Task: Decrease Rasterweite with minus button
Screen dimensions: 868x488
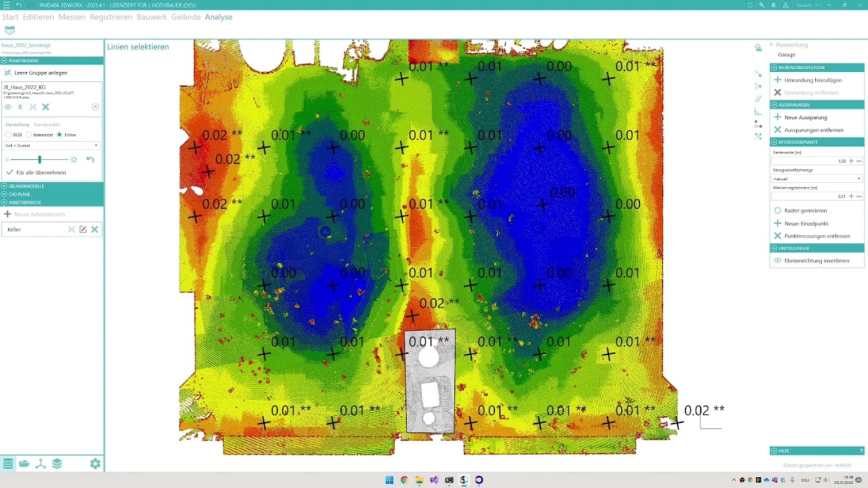Action: click(x=859, y=161)
